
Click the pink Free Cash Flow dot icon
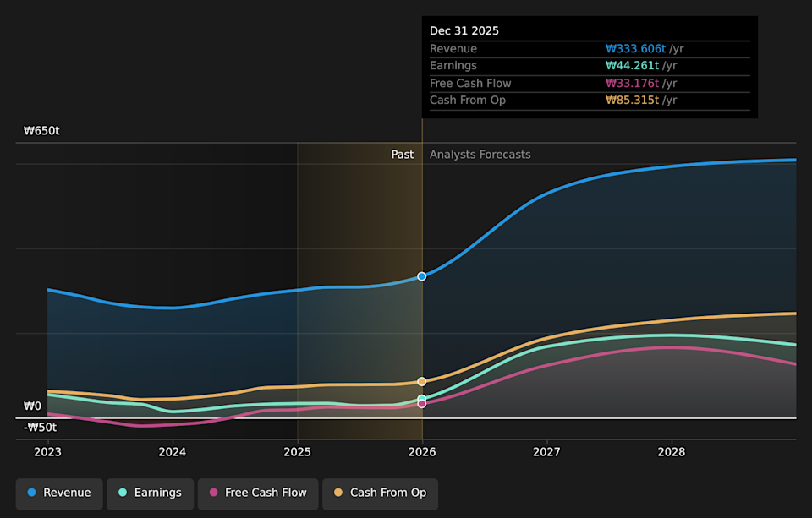(215, 493)
